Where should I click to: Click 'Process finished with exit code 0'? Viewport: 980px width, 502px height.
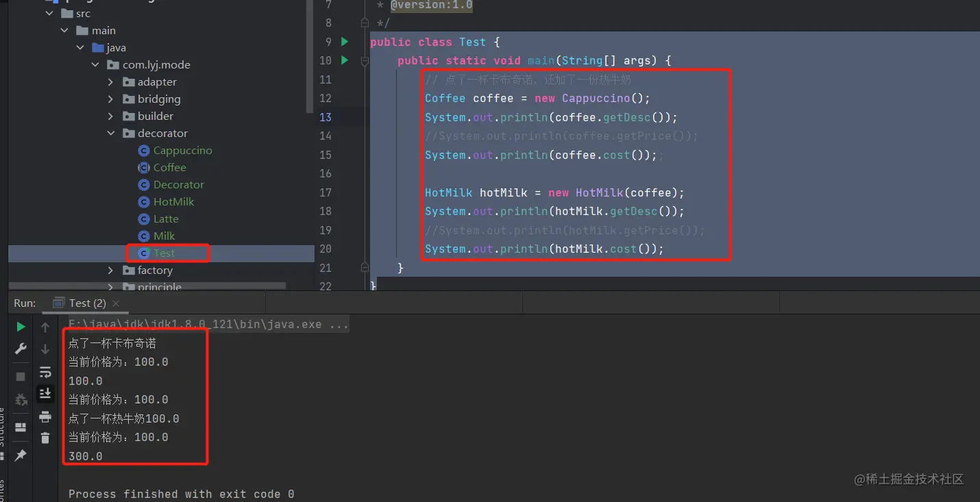[x=182, y=494]
